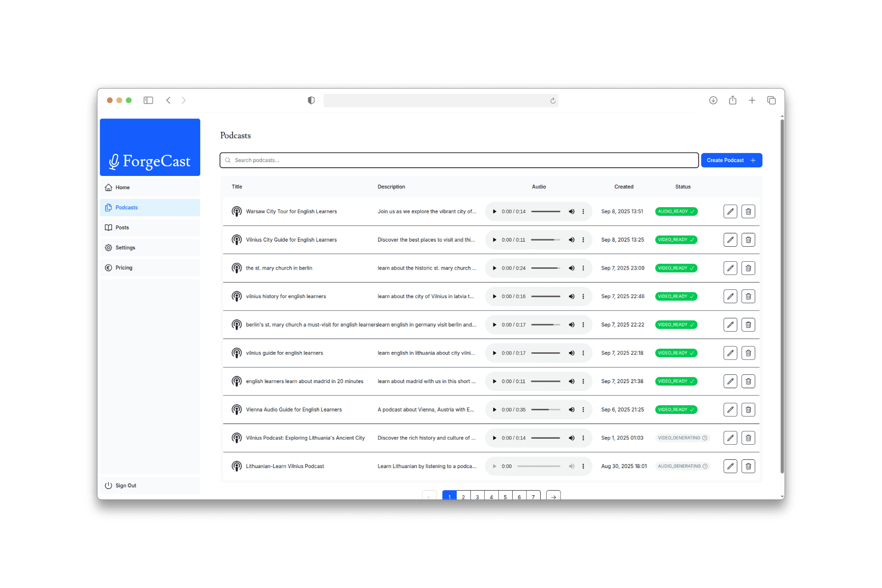Screen dimensions: 882x588
Task: Delete the Lithuanian-Learn Vilnius Podcast
Action: [x=748, y=466]
